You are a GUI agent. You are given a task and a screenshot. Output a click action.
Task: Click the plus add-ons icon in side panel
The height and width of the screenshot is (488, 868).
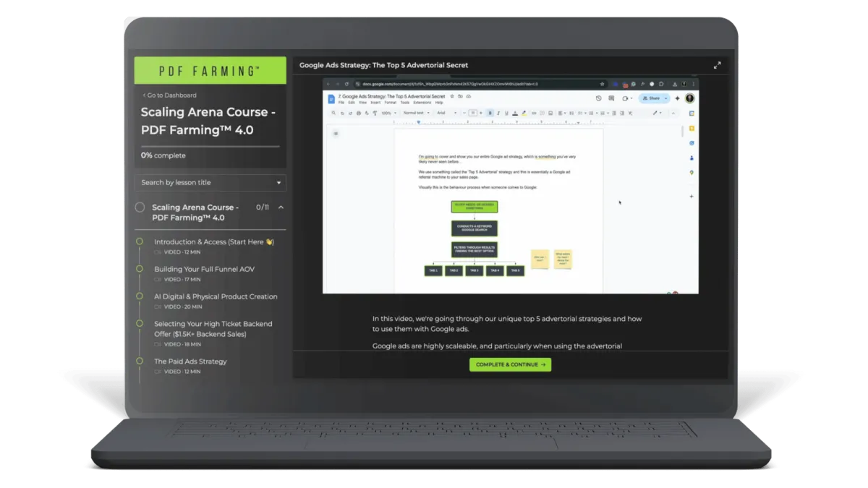click(692, 196)
